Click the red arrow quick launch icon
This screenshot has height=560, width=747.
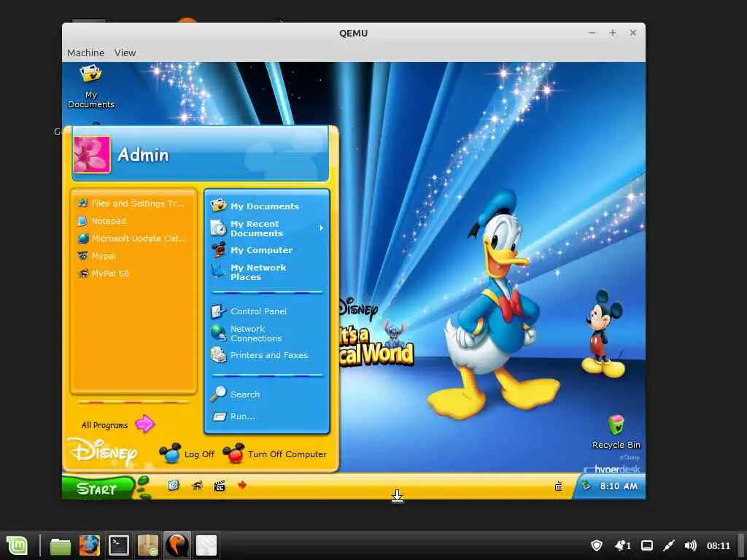[x=242, y=485]
